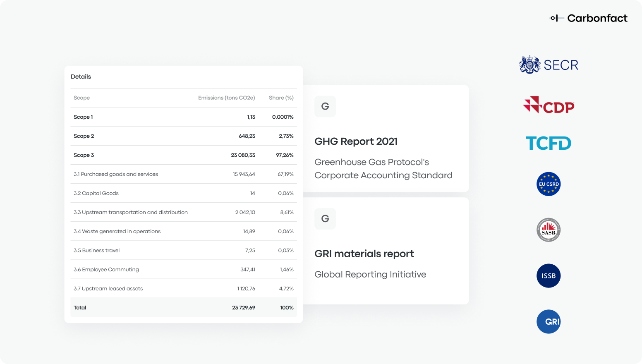
Task: Select 3.4 Waste generated in operations row
Action: coord(184,231)
